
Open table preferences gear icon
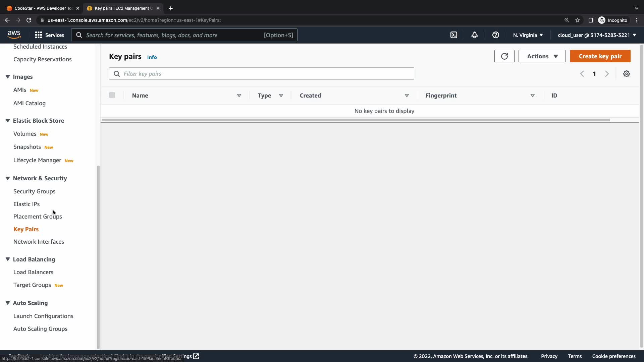coord(626,74)
